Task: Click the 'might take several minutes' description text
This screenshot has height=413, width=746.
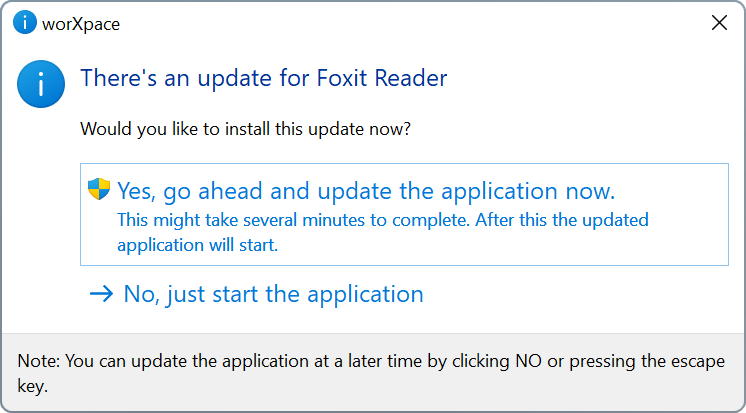Action: coord(383,220)
